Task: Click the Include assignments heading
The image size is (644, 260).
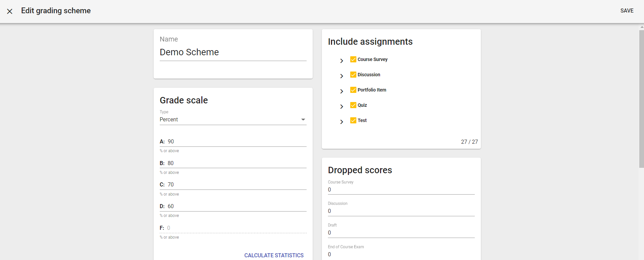Action: tap(370, 42)
